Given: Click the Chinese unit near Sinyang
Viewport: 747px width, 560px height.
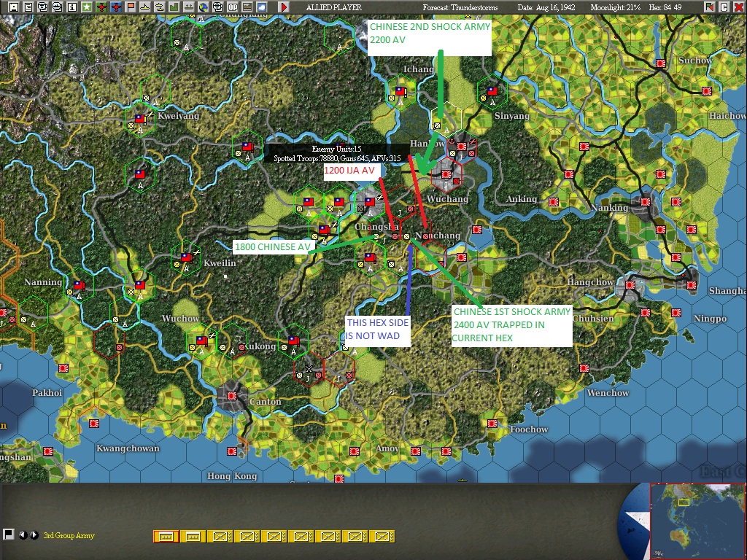Looking at the screenshot, I should click(492, 90).
